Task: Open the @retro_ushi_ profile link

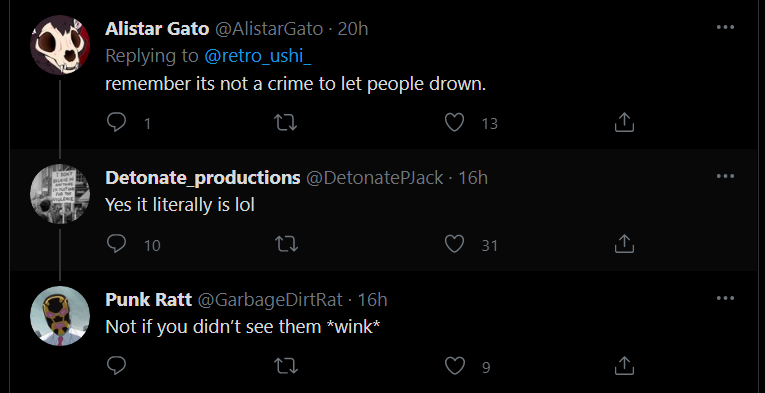Action: 258,56
